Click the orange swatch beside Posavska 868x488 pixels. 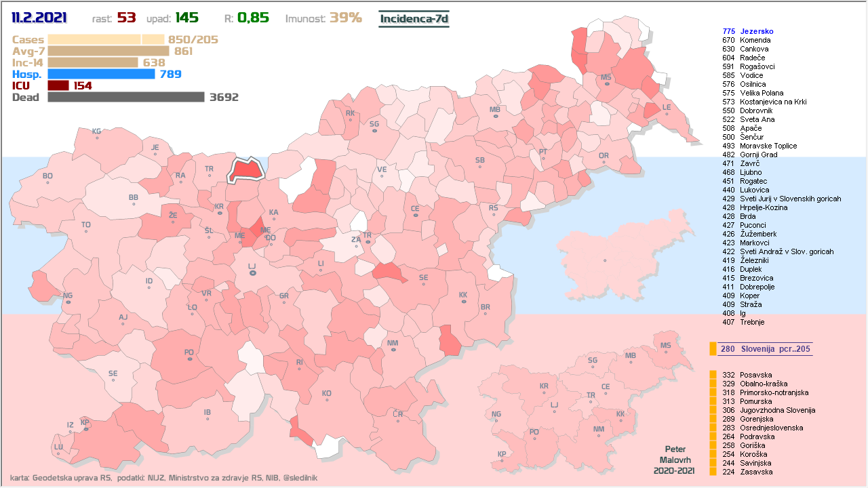pos(713,375)
